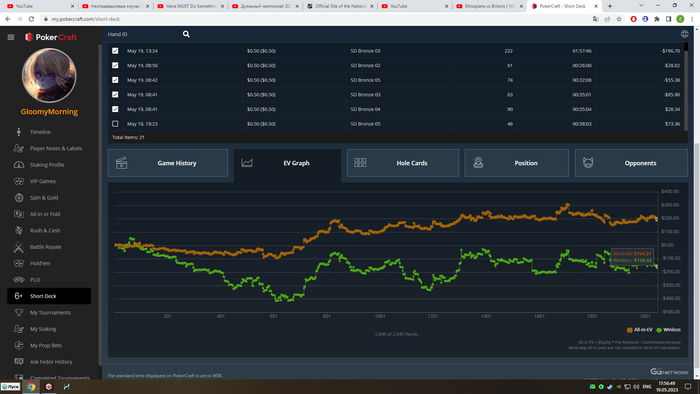Click the My Prop Bets icon
Viewport: 700px width, 394px height.
point(19,345)
